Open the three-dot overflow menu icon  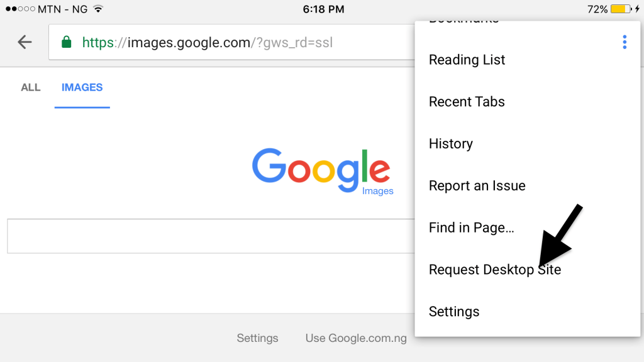(x=625, y=42)
